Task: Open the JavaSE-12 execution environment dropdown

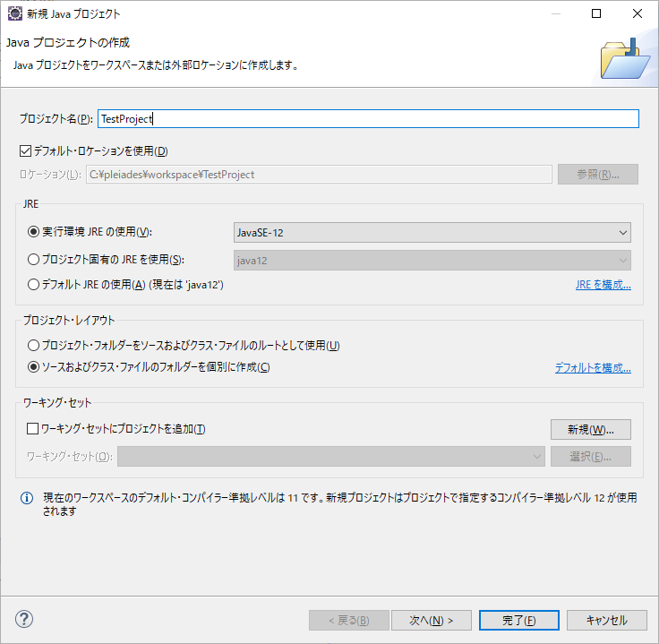Action: pos(432,233)
